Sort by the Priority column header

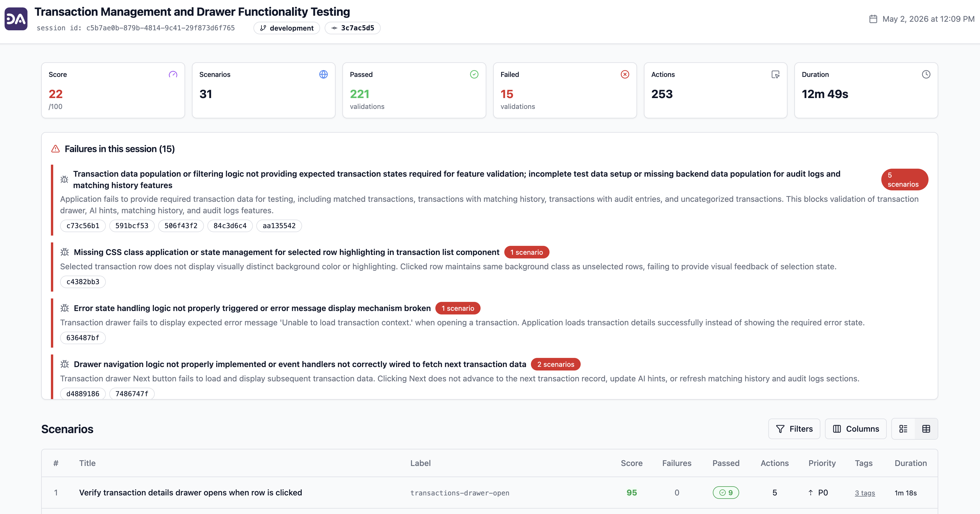(x=822, y=463)
